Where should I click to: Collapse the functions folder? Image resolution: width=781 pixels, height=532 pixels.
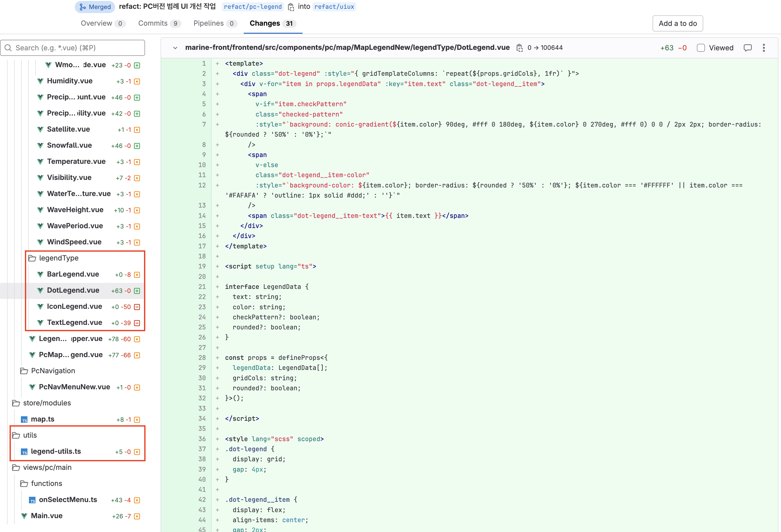pos(47,484)
